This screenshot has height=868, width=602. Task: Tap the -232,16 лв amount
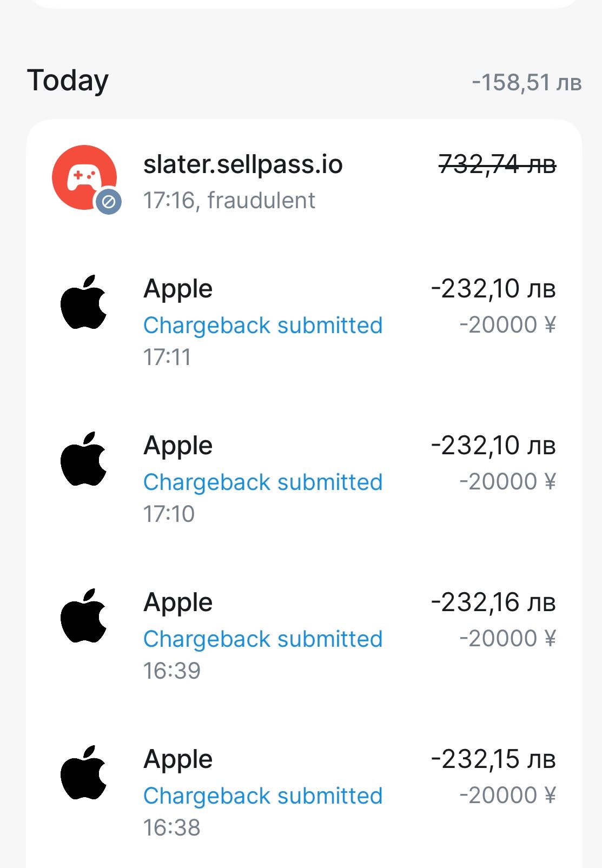[x=493, y=602]
